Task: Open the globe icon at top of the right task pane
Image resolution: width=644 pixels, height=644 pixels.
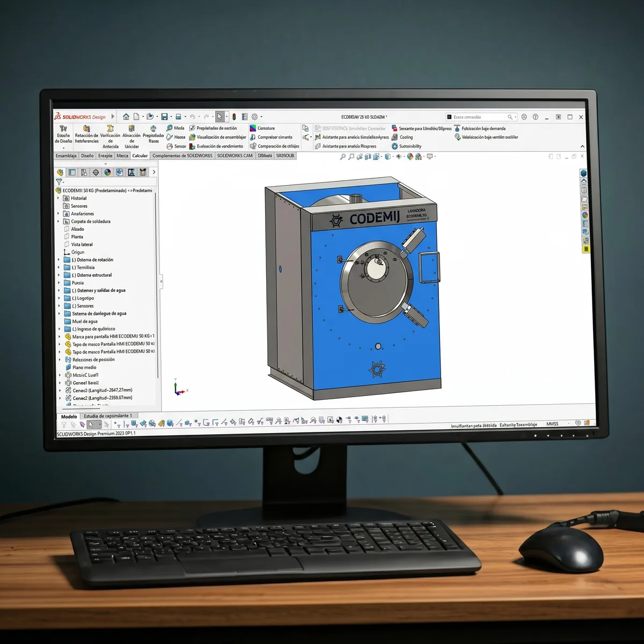Action: pyautogui.click(x=583, y=173)
